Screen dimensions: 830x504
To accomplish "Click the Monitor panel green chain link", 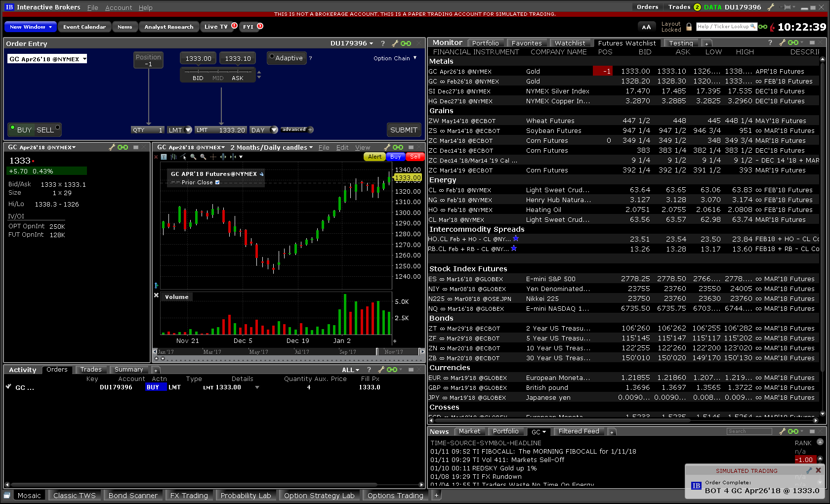I will [x=793, y=42].
